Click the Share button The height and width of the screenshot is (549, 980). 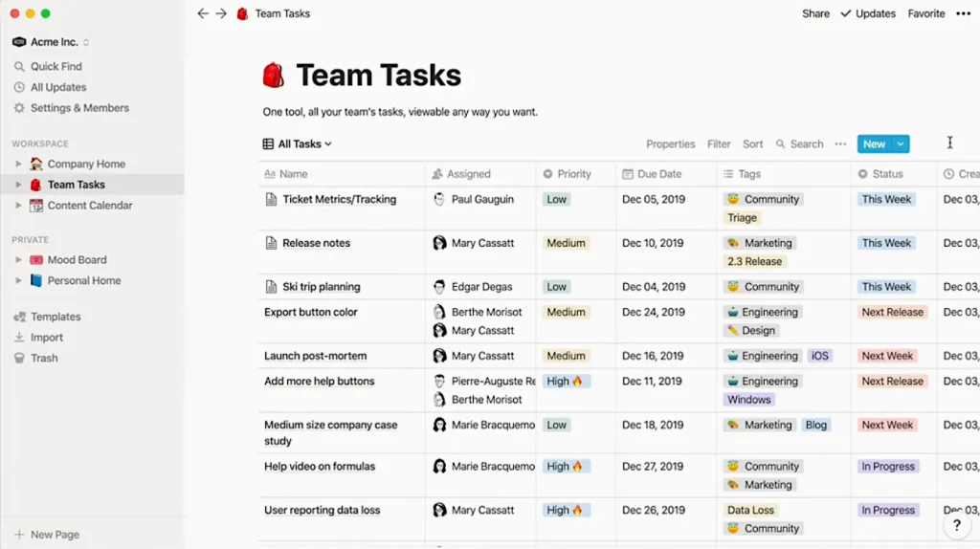(815, 13)
